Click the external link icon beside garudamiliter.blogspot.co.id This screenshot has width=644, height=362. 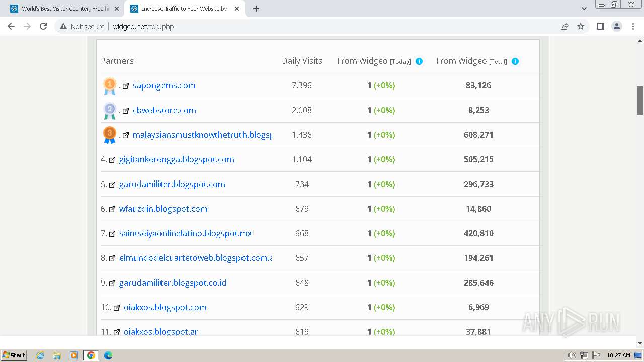[x=112, y=283]
